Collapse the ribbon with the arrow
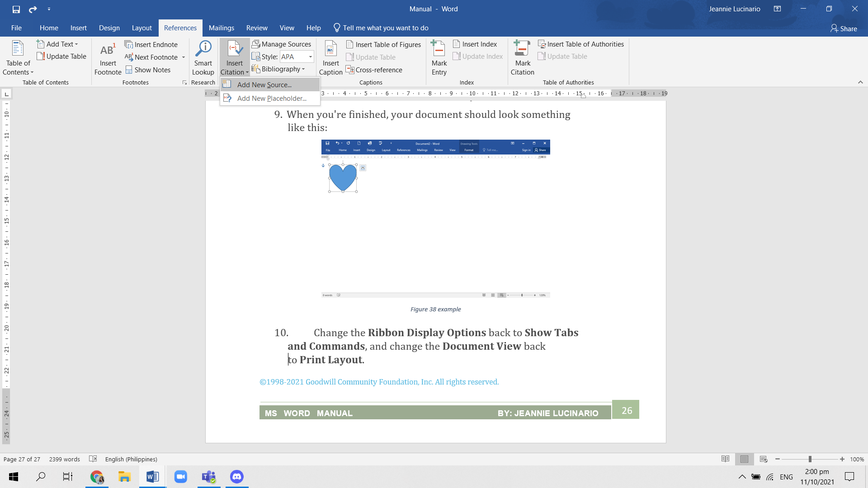 point(860,82)
